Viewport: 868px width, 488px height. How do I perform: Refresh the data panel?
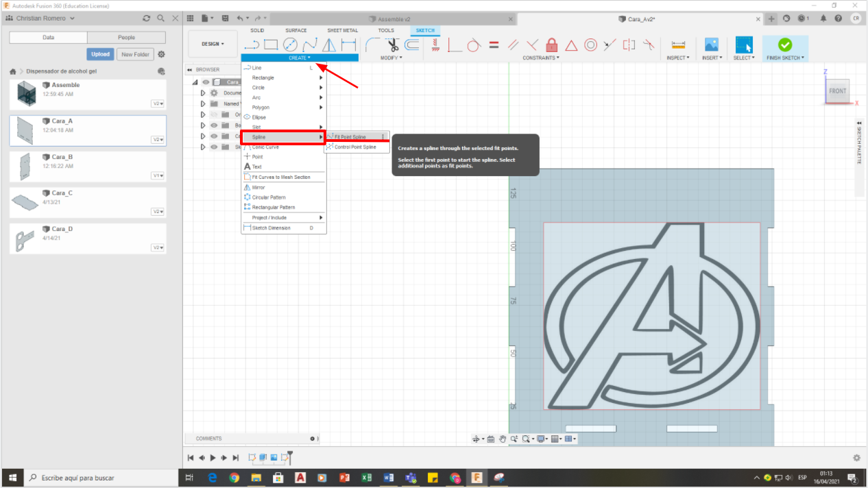pyautogui.click(x=147, y=19)
